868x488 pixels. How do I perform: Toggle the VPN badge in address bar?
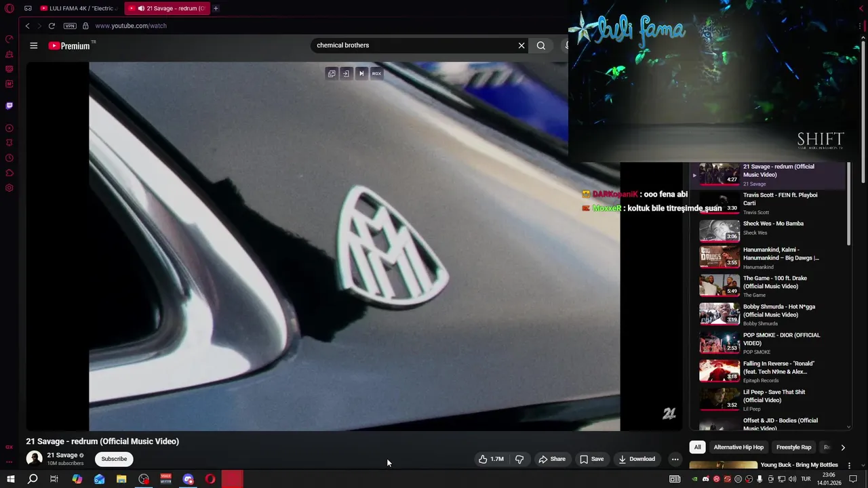tap(70, 26)
